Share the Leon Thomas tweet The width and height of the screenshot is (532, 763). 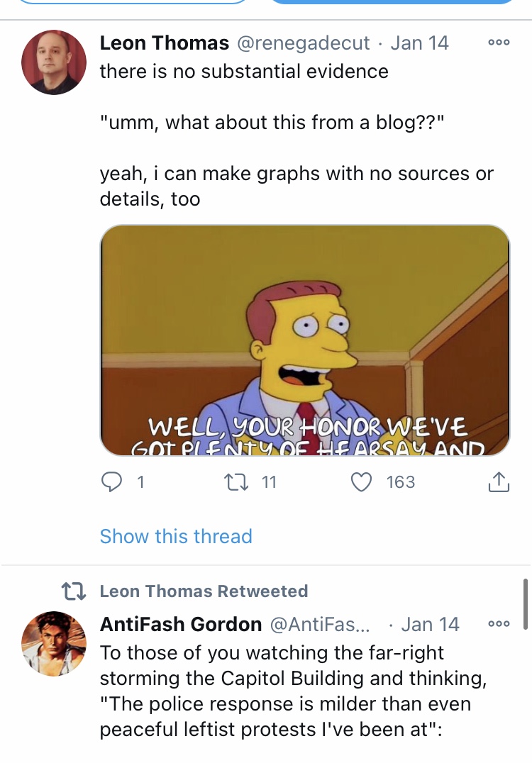tap(499, 481)
